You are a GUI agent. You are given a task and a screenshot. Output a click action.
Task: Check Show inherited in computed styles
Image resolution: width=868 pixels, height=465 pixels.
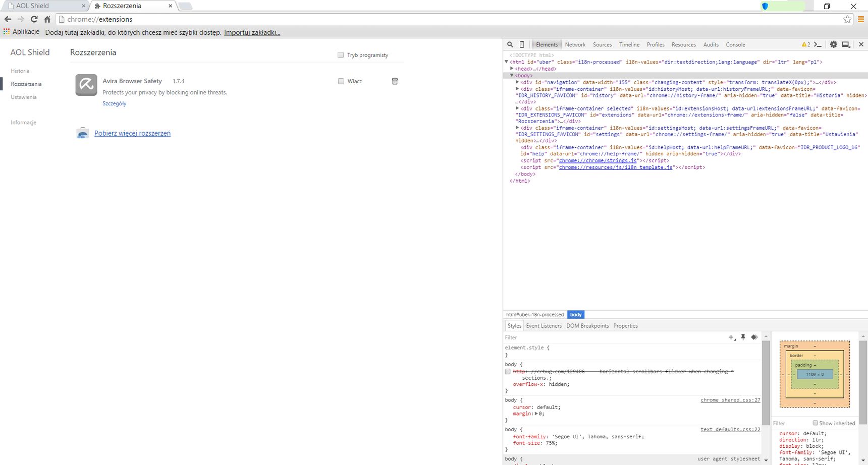815,423
